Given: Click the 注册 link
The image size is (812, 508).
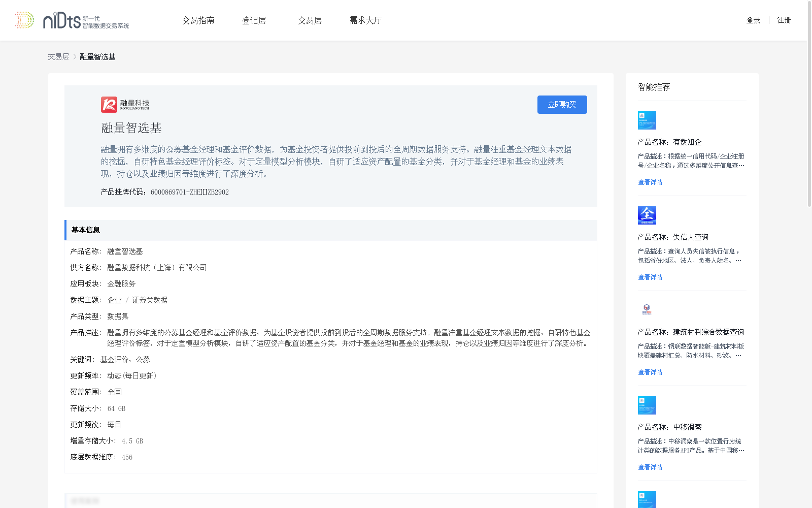Looking at the screenshot, I should (784, 20).
